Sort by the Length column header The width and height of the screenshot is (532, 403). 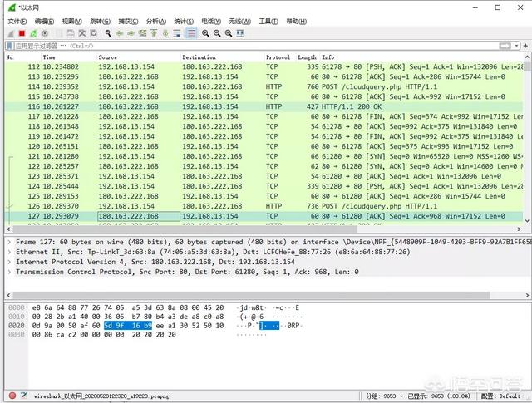click(308, 57)
